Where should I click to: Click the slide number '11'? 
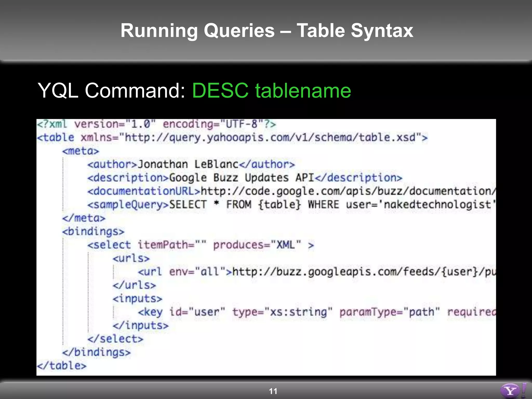(273, 391)
